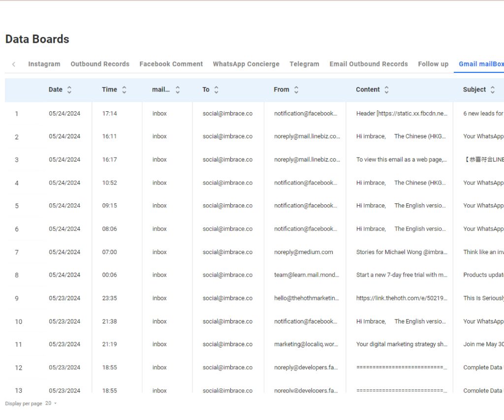Select row 7 sender noreply@medium.com

303,252
